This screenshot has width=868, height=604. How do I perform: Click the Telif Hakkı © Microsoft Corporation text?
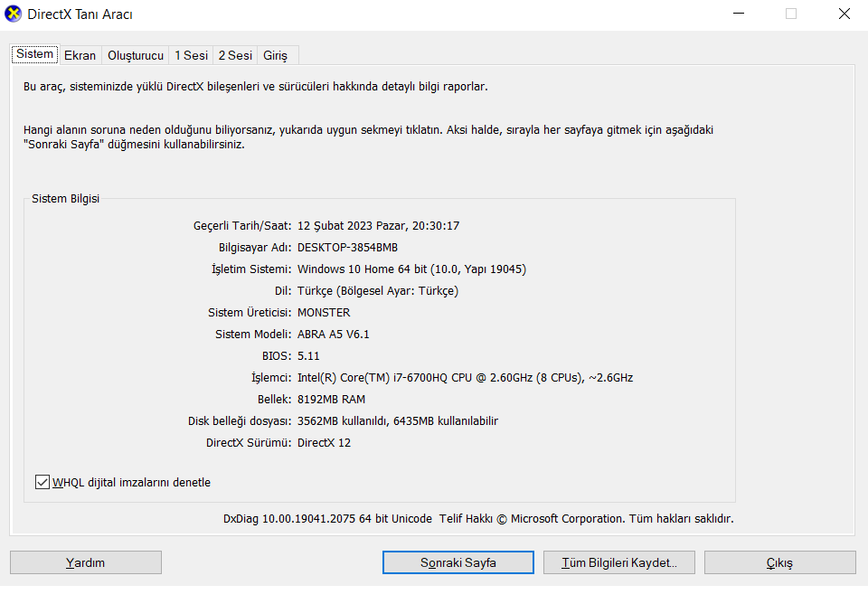pos(532,519)
